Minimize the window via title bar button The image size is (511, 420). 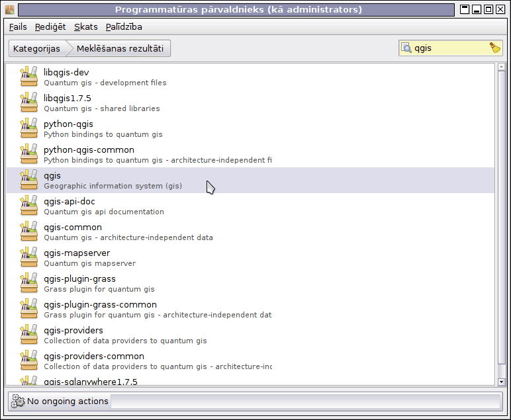[x=477, y=9]
